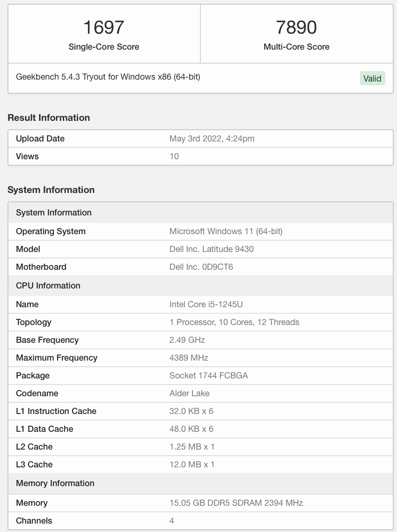Select 1 Processor, 10 Cores, 12 Threads
This screenshot has width=397, height=532.
234,322
